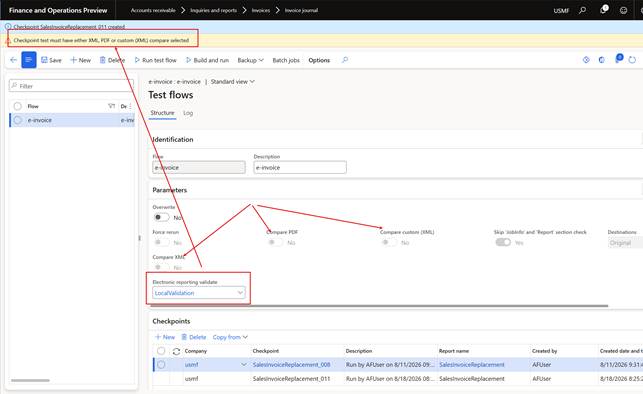Collapse the Checkpoints section

click(x=171, y=321)
